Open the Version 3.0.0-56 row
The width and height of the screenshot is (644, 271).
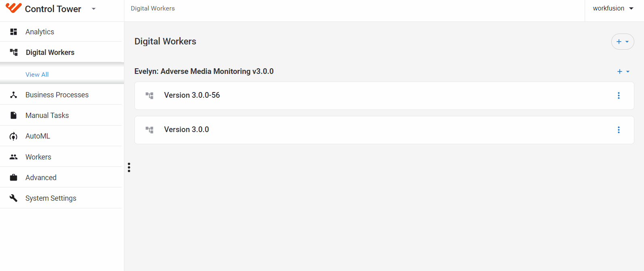click(x=384, y=96)
